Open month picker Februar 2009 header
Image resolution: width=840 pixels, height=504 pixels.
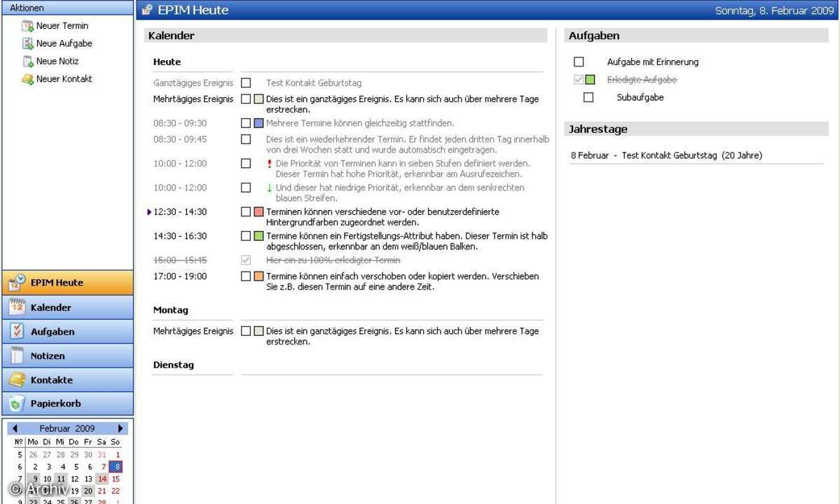click(x=67, y=428)
